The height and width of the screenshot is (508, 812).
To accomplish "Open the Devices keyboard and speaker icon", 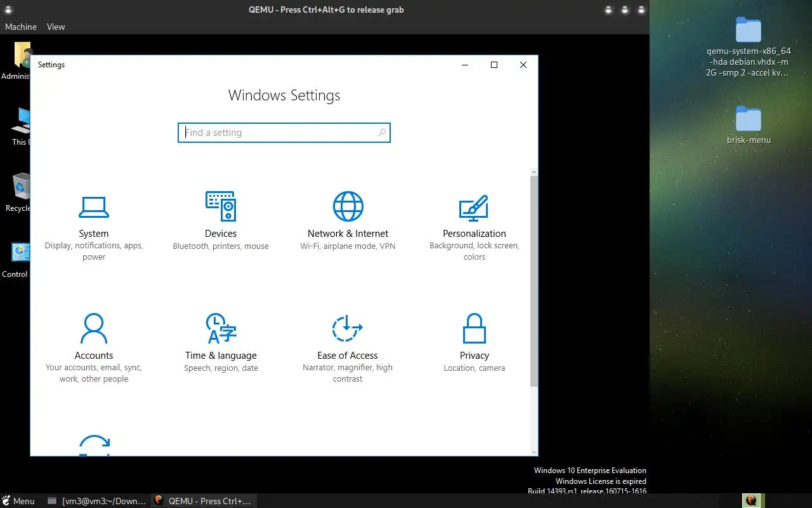I will coord(221,206).
